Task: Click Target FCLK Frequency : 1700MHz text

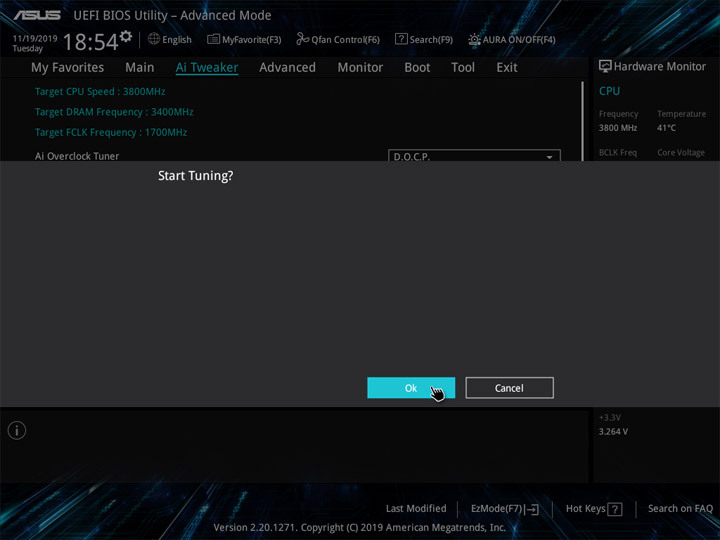Action: coord(111,133)
